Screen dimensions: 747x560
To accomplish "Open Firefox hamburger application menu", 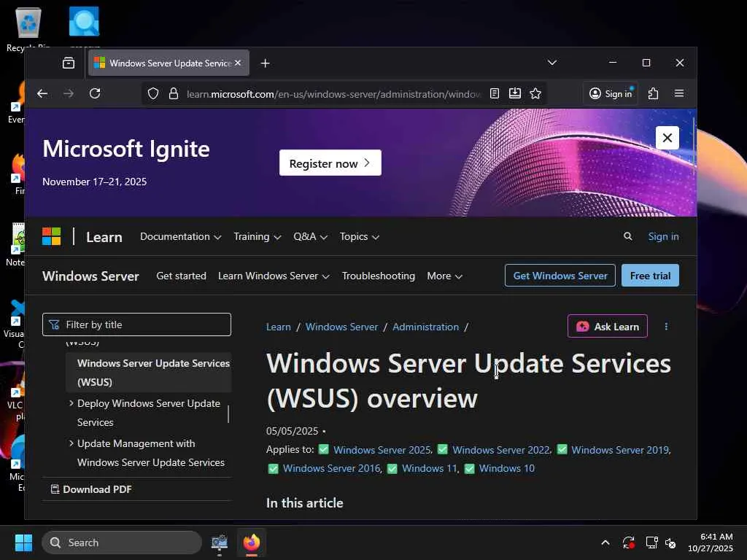I will click(679, 93).
